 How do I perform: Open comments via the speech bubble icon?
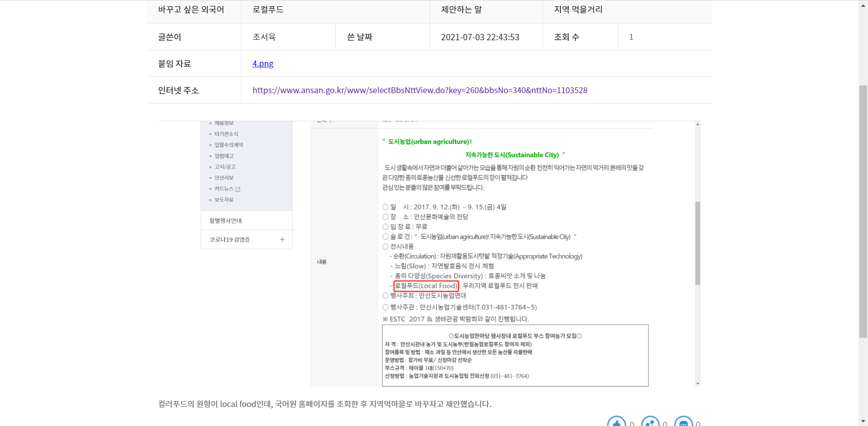pos(683,422)
